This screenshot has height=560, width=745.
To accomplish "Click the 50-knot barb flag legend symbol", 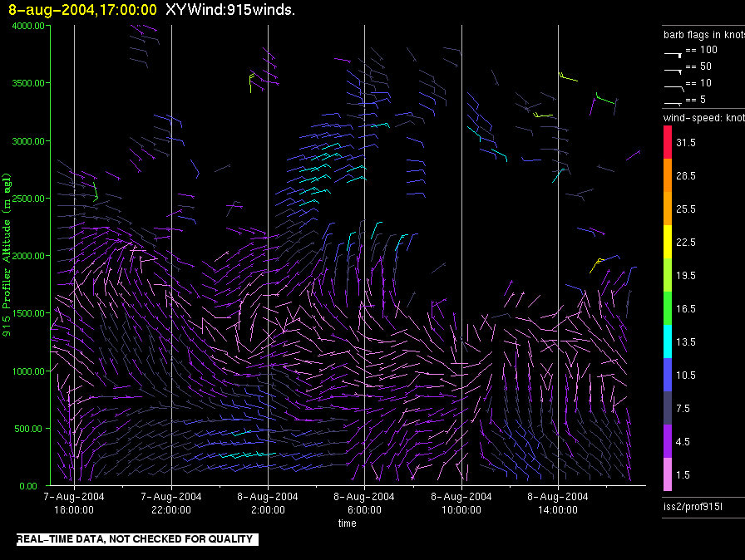I will pos(673,71).
